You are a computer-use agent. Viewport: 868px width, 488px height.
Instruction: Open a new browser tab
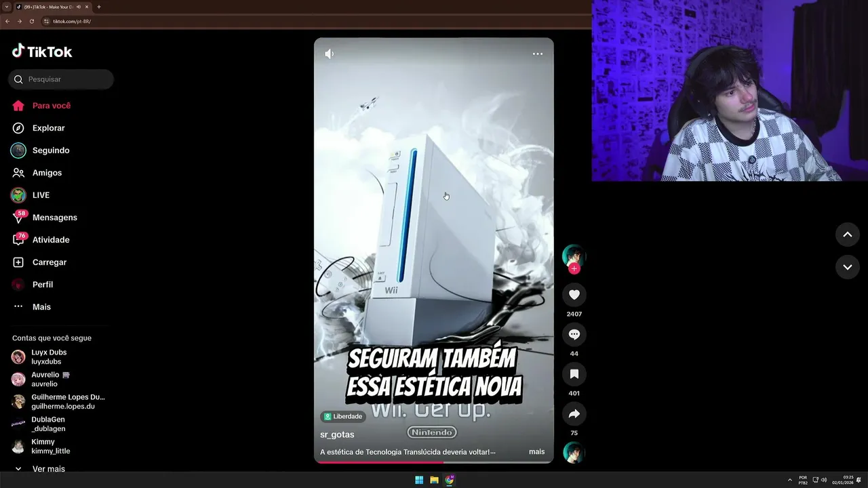click(99, 7)
